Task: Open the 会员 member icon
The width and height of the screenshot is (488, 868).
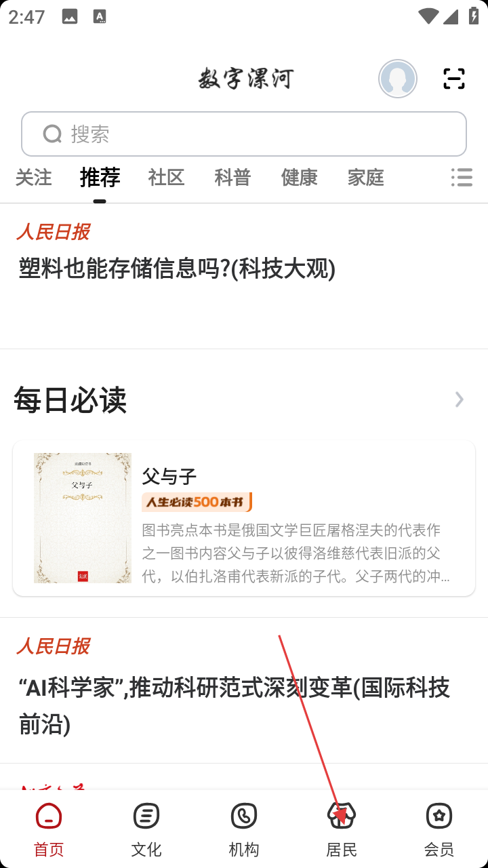Action: coord(439,816)
